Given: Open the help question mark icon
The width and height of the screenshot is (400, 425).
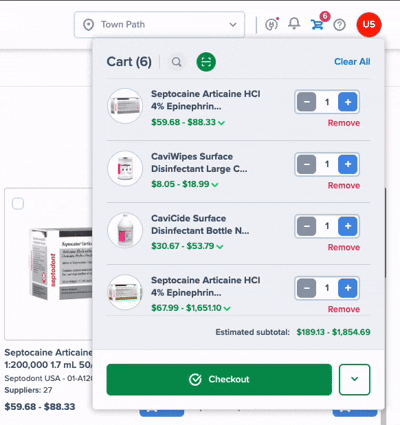Looking at the screenshot, I should tap(339, 25).
